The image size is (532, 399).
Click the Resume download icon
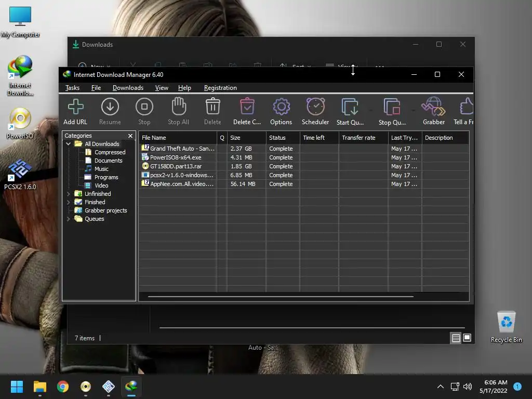tap(110, 107)
